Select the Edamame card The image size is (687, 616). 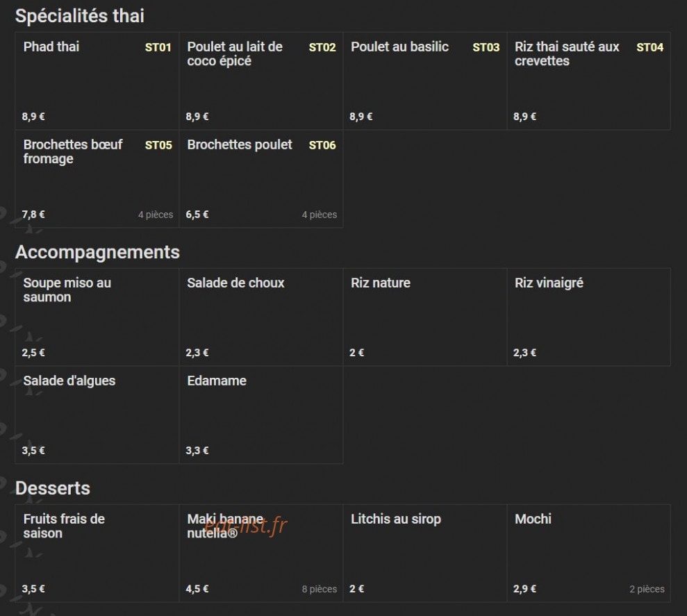(x=260, y=415)
